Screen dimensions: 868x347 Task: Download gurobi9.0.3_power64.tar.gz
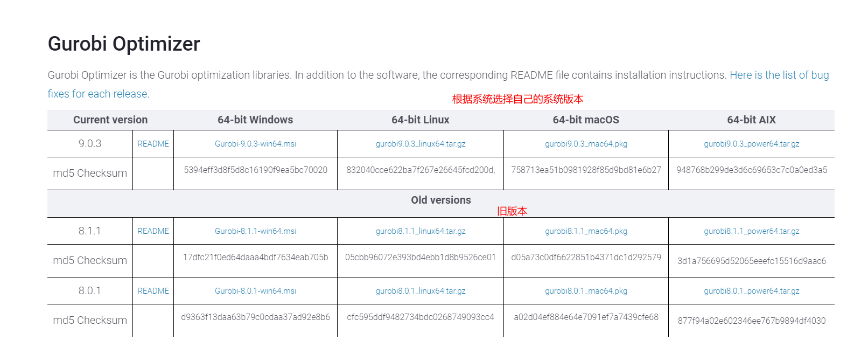752,144
